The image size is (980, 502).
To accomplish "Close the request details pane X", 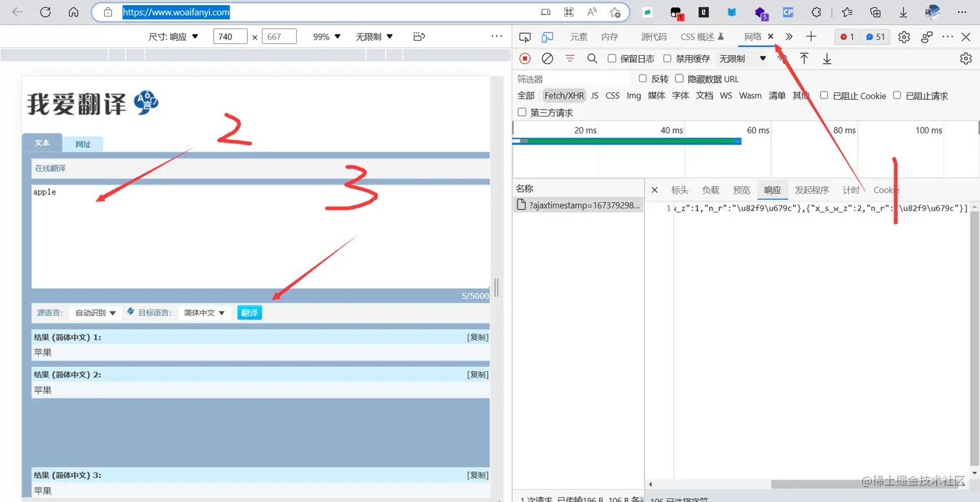I will [655, 190].
